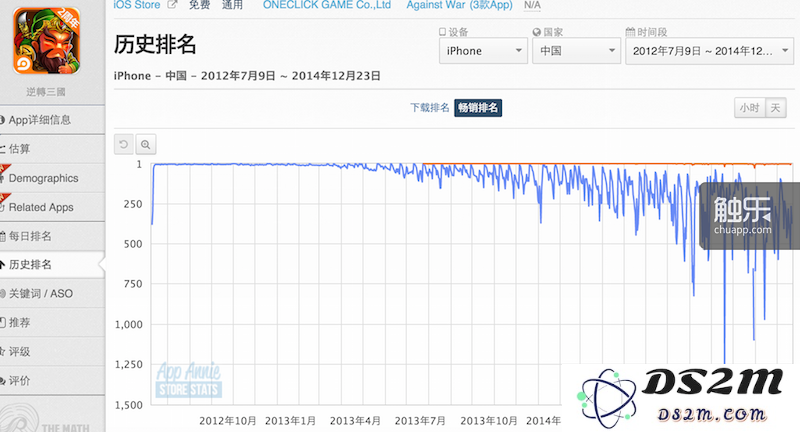Open 关键词 / ASO in sidebar
This screenshot has height=432, width=800.
[x=52, y=293]
